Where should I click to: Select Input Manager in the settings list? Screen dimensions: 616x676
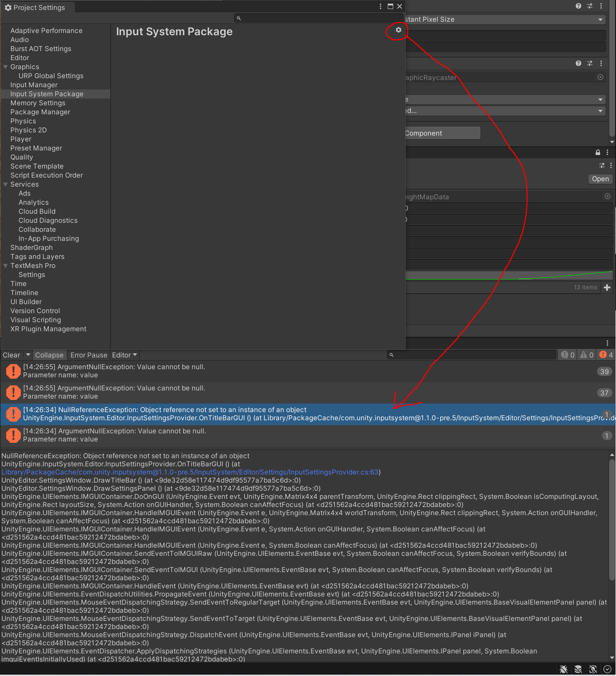point(34,85)
